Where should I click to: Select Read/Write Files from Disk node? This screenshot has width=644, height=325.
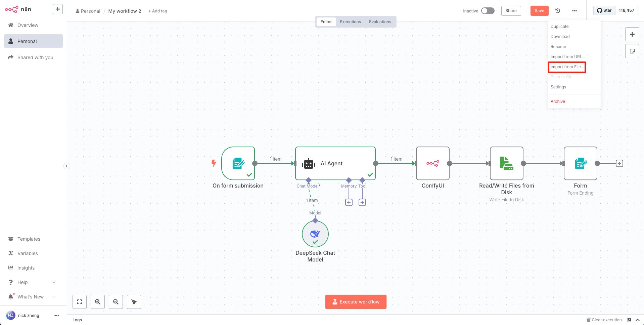pyautogui.click(x=507, y=163)
